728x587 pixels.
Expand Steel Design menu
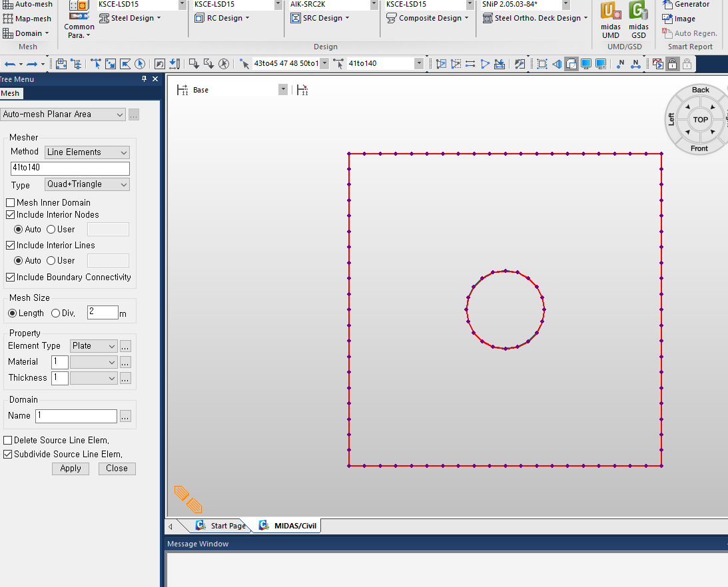129,18
